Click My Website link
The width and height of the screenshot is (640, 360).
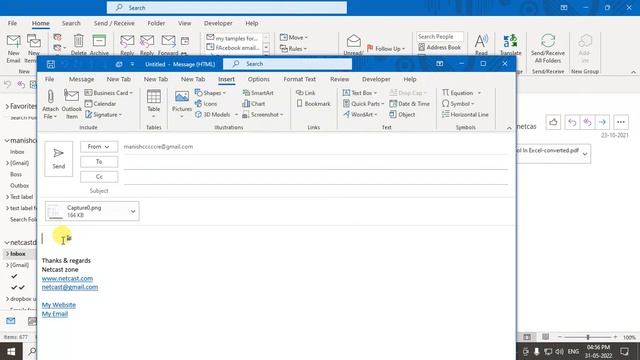pos(59,305)
